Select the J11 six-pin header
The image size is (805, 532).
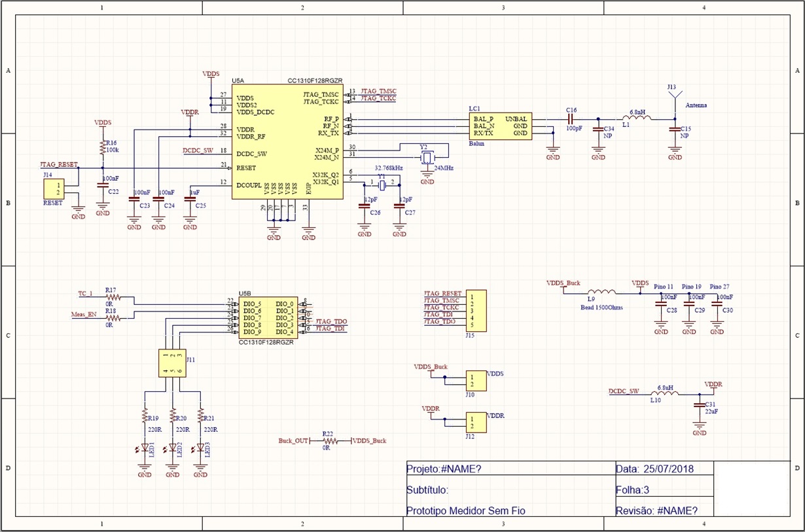coord(173,363)
